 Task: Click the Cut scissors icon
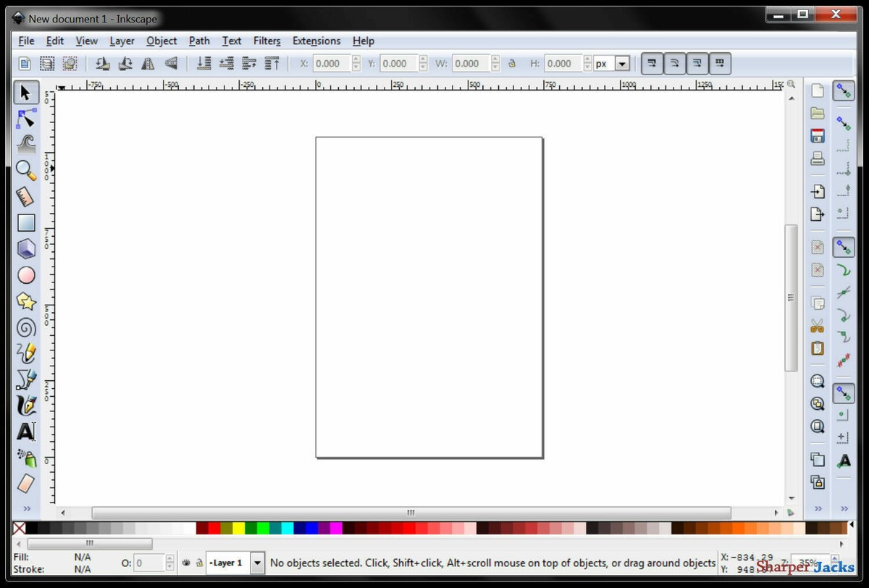click(818, 326)
